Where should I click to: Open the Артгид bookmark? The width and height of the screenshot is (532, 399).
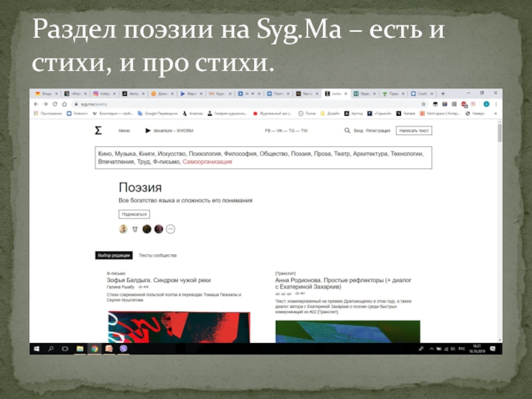353,114
